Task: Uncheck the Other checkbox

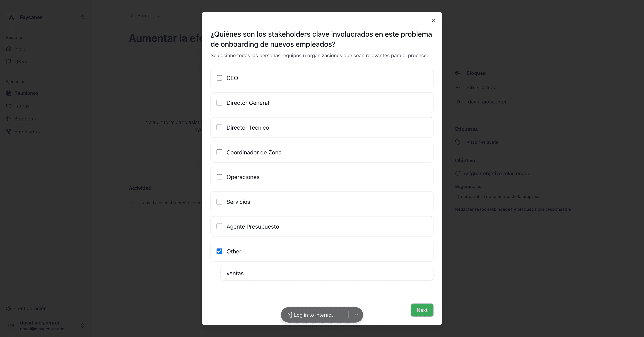Action: 219,251
